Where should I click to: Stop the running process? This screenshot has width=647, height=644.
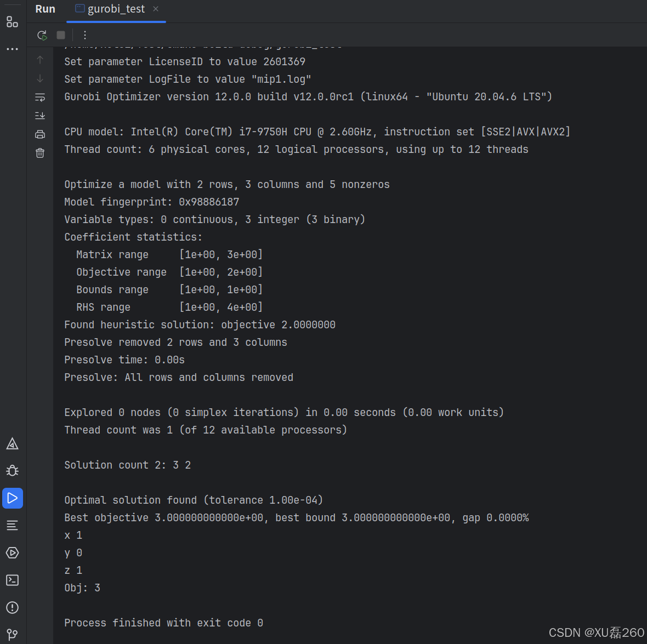point(60,35)
